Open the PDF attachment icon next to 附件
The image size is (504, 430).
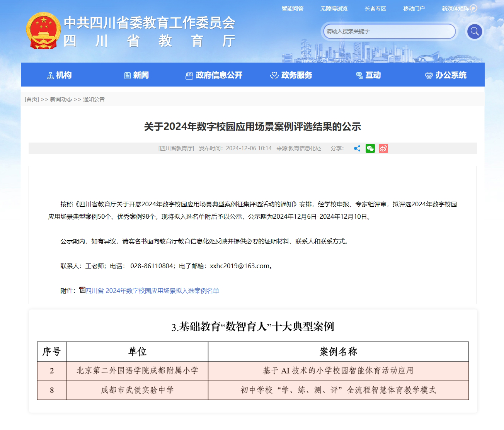[82, 290]
